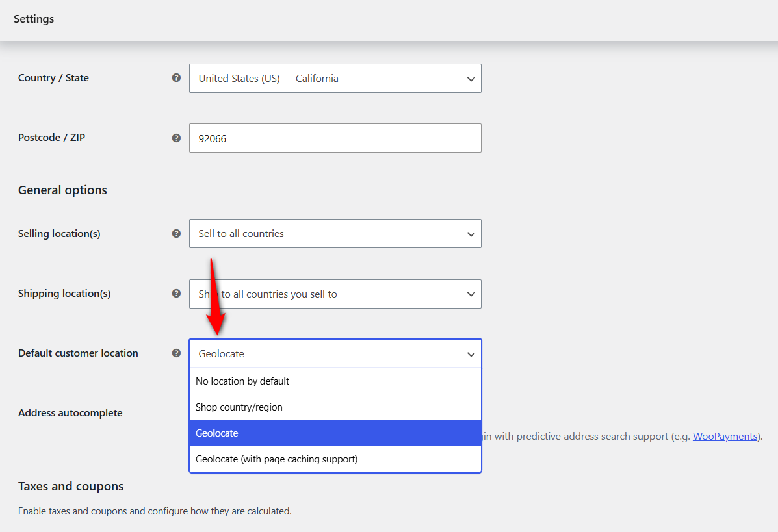
Task: Open the Selling location(s) dropdown
Action: [335, 234]
